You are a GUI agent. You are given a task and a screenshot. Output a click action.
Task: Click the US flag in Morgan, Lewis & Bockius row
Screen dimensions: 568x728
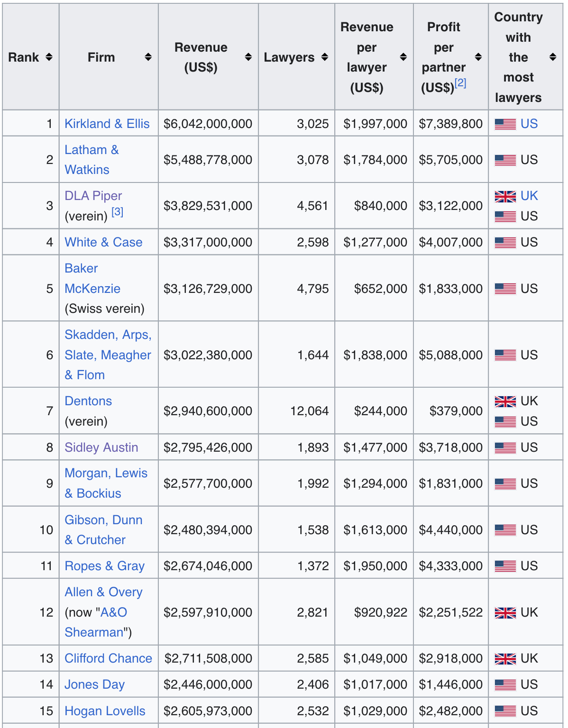point(505,484)
